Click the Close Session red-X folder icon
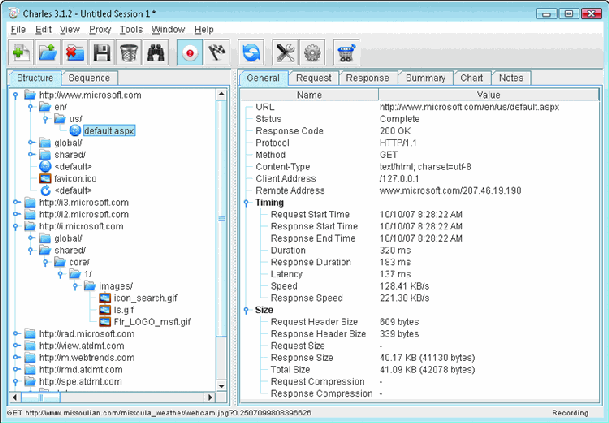 (75, 52)
